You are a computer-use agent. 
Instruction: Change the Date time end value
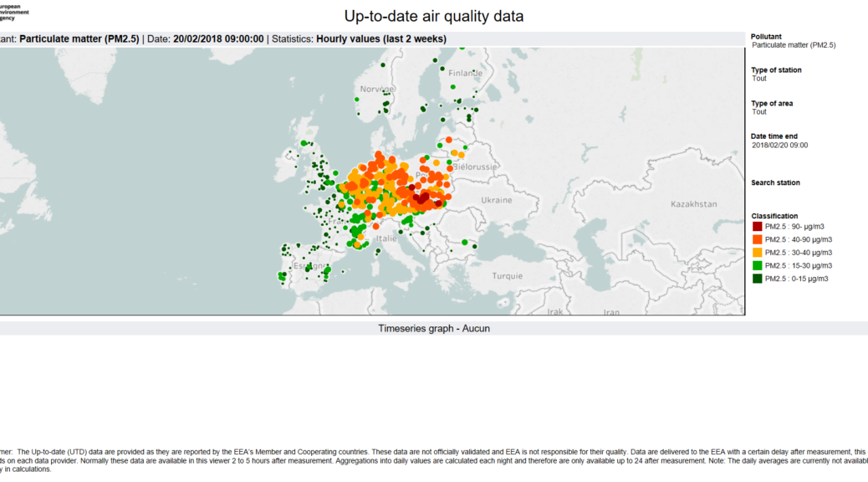click(779, 146)
